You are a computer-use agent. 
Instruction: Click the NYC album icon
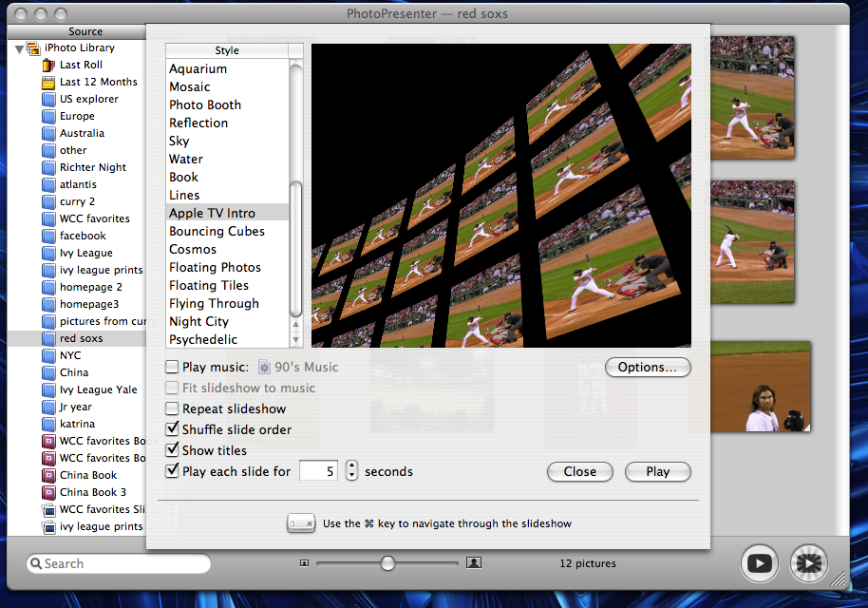[48, 356]
